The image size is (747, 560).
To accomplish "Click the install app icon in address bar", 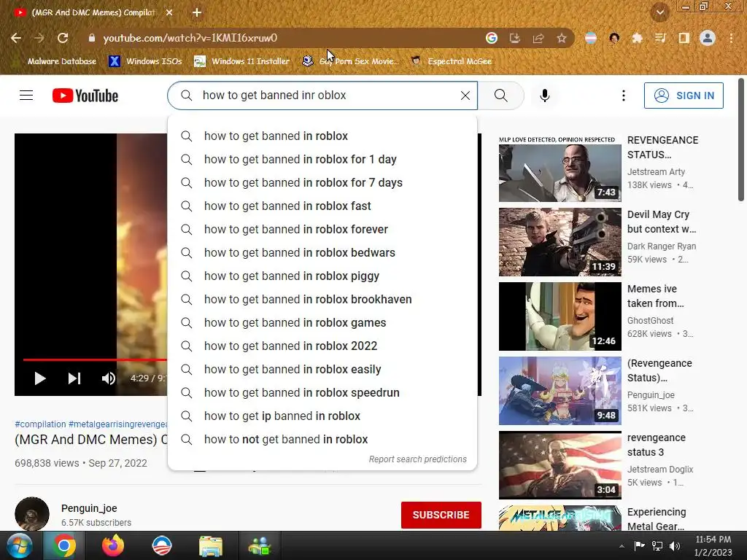I will coord(514,38).
